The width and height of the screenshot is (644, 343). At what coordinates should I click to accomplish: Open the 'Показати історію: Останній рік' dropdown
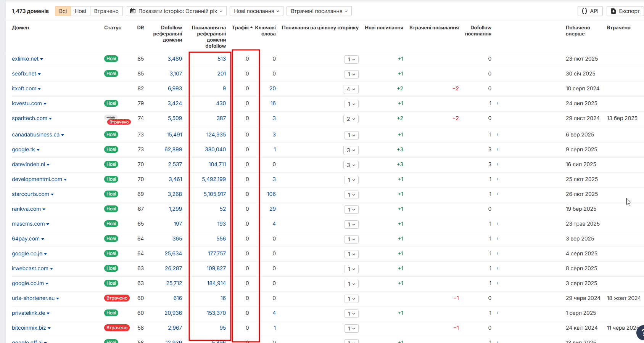tap(176, 11)
